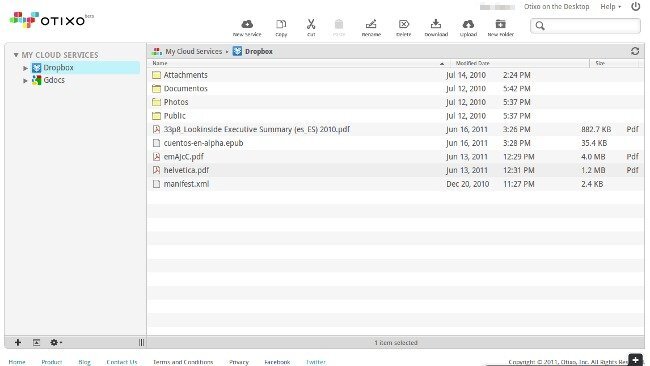This screenshot has height=366, width=650.
Task: Click the Paste clipboard icon
Action: tap(339, 24)
